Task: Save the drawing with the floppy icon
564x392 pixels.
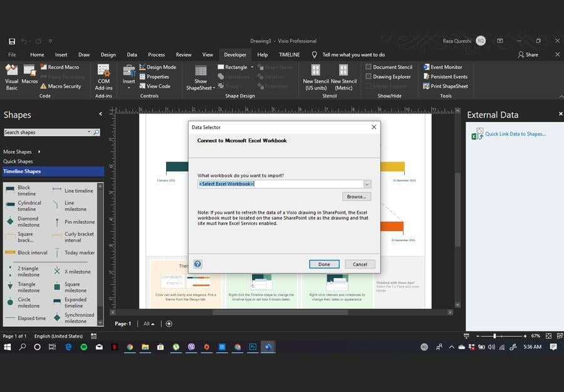Action: pyautogui.click(x=12, y=41)
